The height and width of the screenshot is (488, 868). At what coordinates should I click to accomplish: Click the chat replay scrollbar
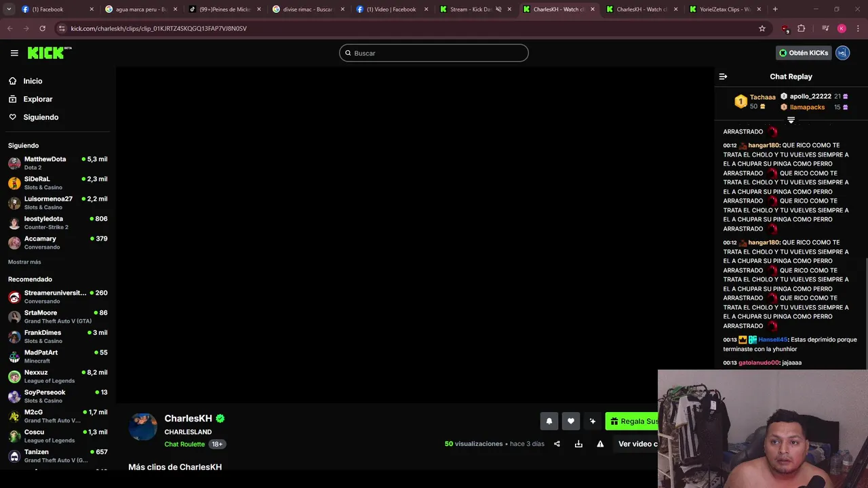(x=866, y=312)
